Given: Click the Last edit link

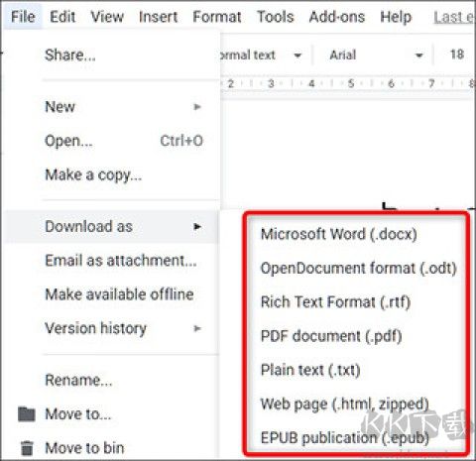Looking at the screenshot, I should tap(454, 17).
